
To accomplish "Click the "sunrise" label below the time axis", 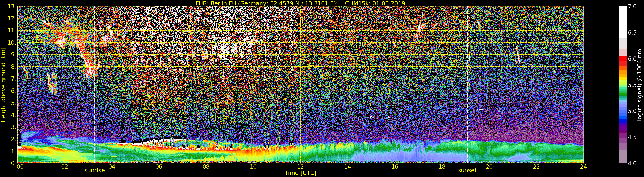I will (x=94, y=171).
